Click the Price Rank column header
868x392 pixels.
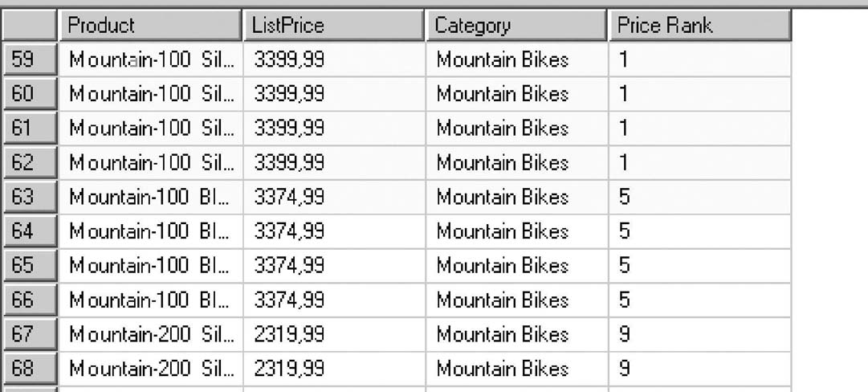point(700,25)
